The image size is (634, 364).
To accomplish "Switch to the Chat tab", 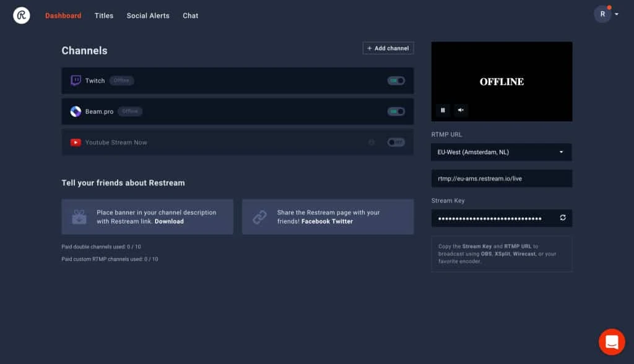I will point(191,15).
